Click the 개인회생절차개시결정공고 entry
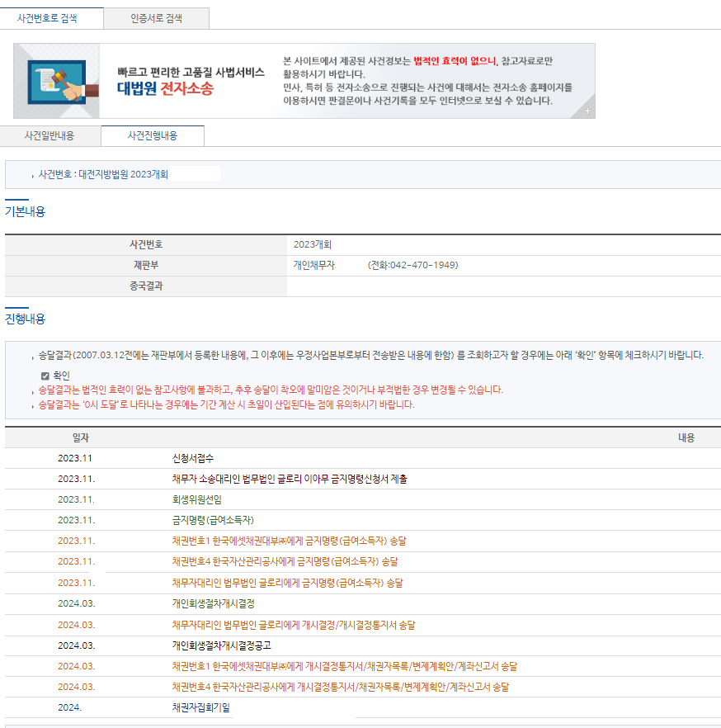Screen dimensions: 721x728 click(x=221, y=645)
